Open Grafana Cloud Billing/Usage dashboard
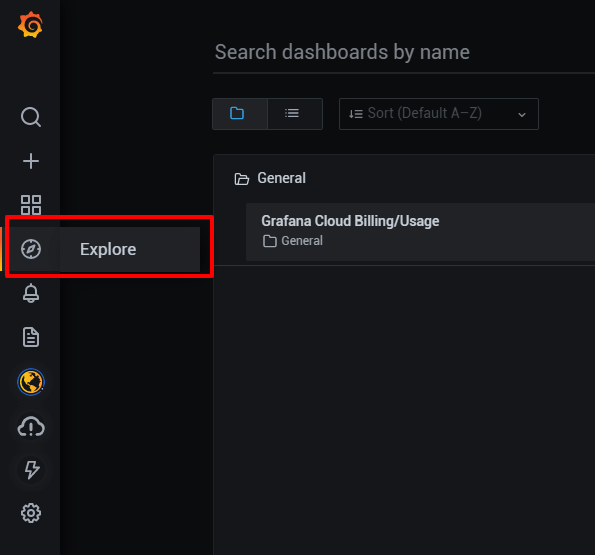 (350, 221)
